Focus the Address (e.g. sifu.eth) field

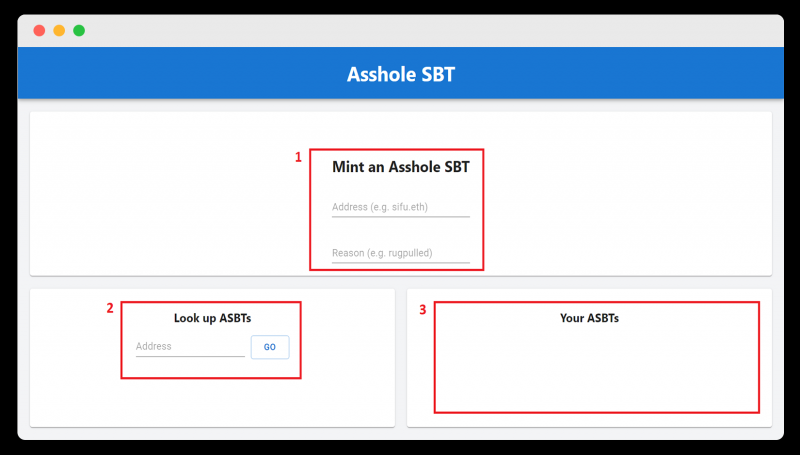(x=401, y=208)
